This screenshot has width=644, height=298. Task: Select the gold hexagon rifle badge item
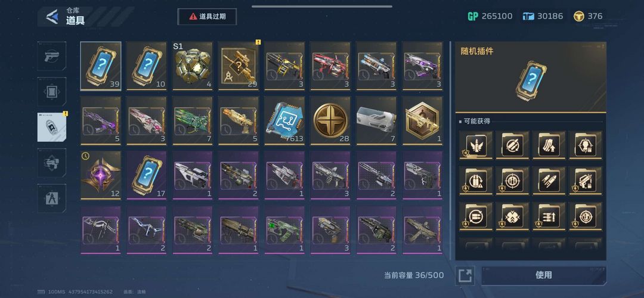(x=423, y=120)
